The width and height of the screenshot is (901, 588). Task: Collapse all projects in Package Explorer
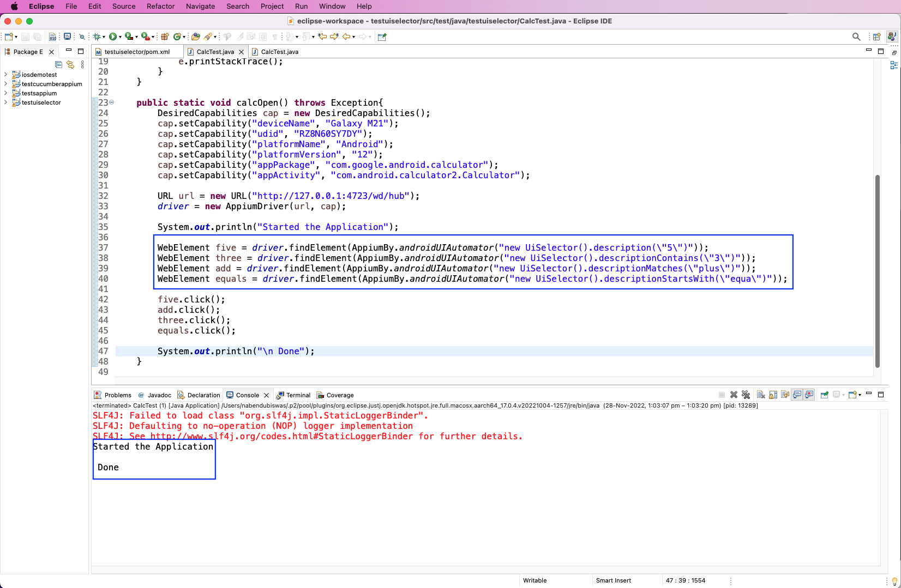click(x=58, y=64)
